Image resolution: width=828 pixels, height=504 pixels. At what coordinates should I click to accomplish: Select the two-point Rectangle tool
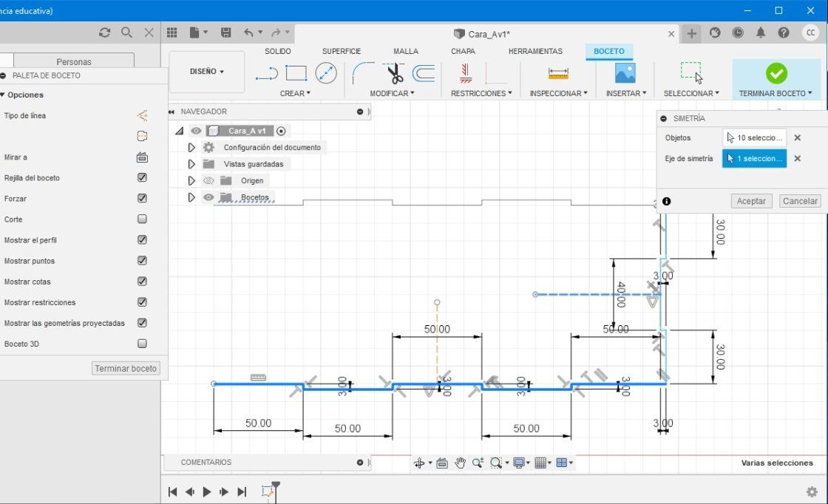[296, 73]
